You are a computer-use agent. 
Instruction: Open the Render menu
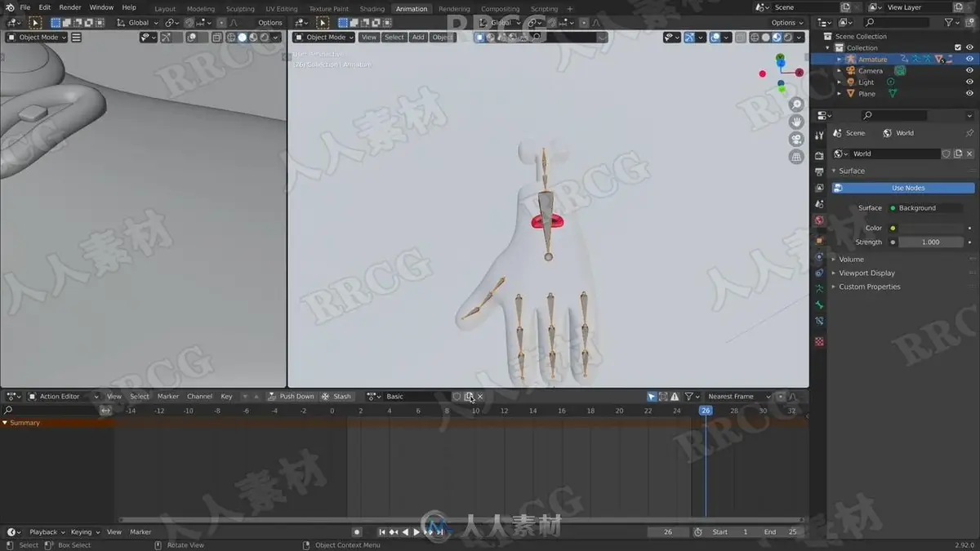(70, 7)
